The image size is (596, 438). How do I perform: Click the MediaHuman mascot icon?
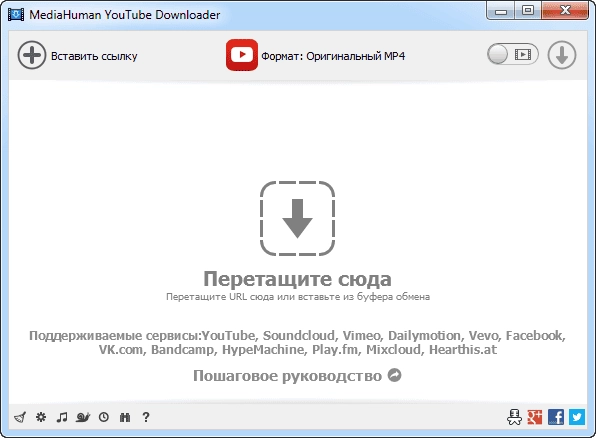click(x=514, y=417)
